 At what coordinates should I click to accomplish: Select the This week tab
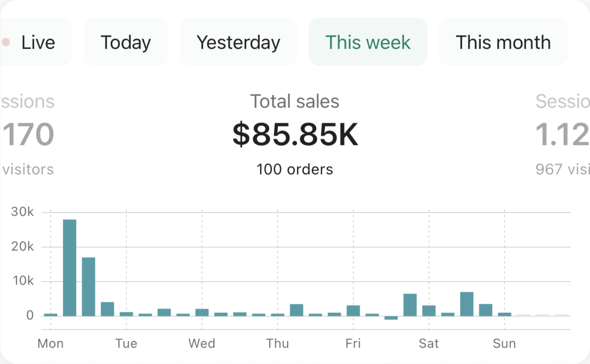click(x=368, y=42)
